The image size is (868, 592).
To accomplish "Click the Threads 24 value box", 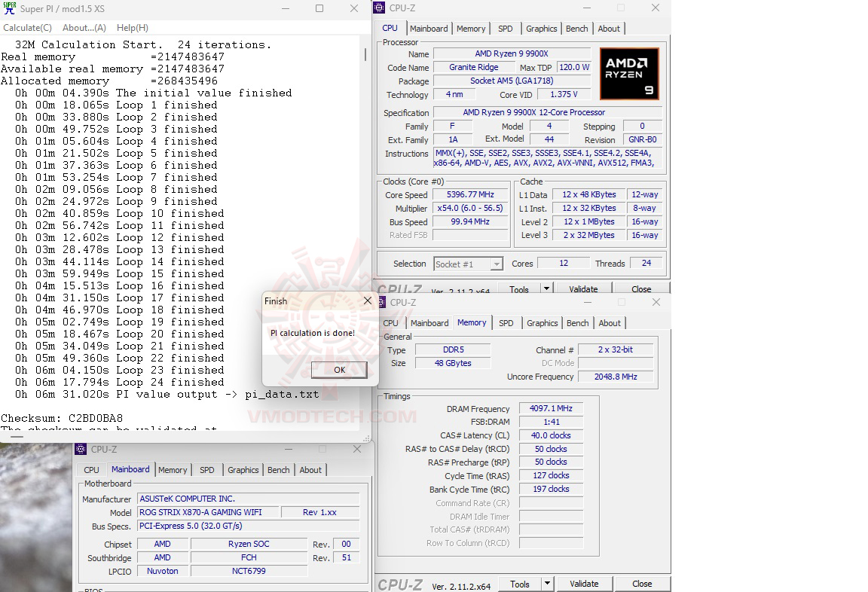I will pyautogui.click(x=646, y=264).
